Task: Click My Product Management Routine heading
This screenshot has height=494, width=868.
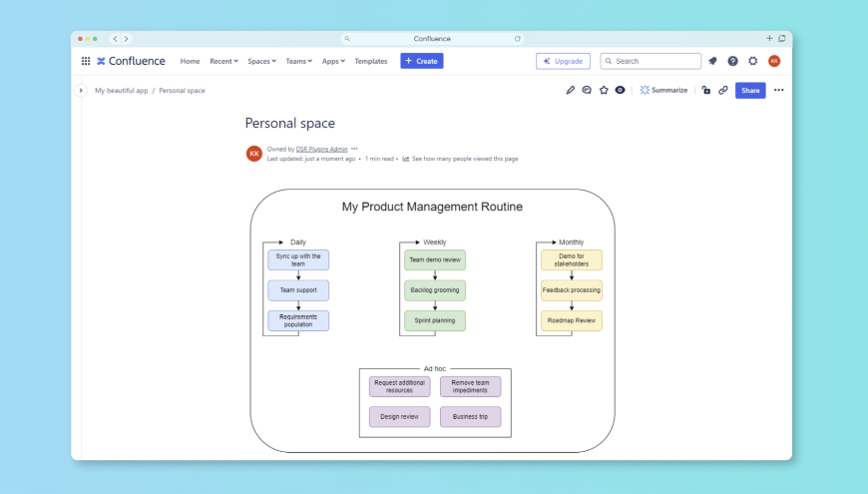Action: (x=432, y=207)
